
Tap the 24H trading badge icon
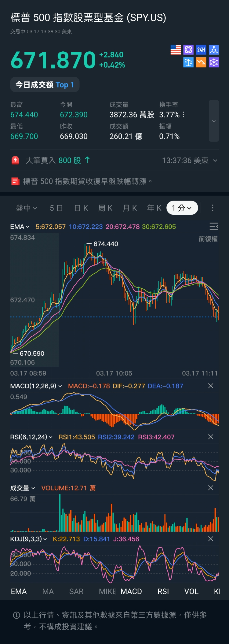pos(201,50)
